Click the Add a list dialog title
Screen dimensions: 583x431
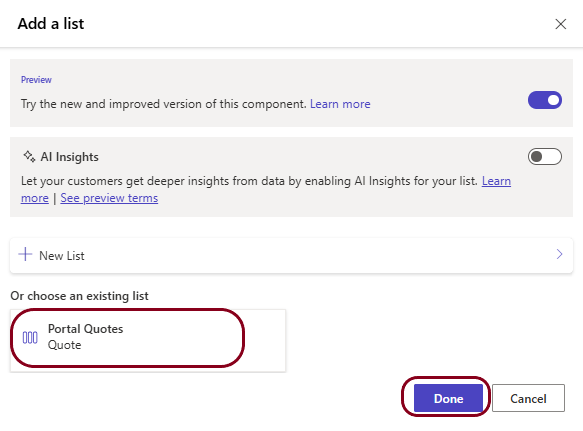coord(51,24)
